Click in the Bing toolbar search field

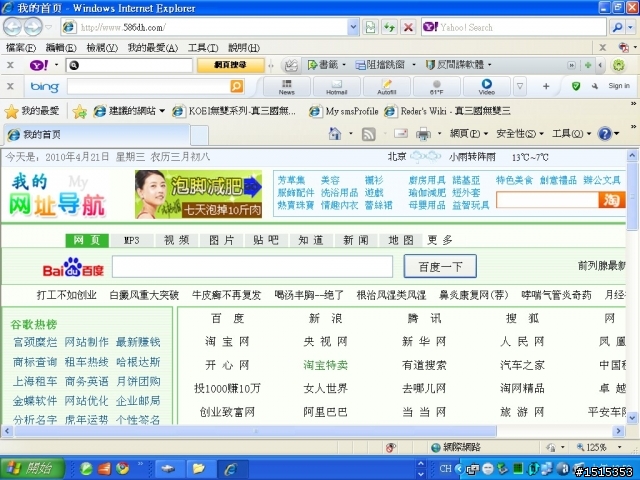[149, 87]
